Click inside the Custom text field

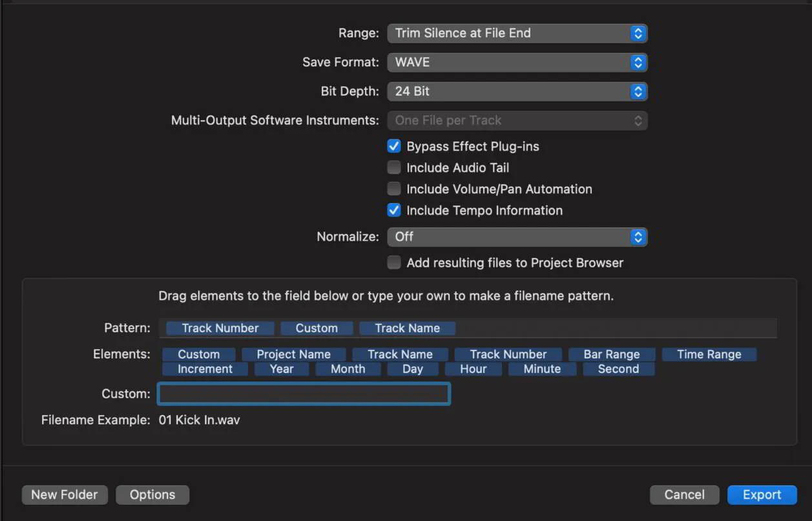click(x=304, y=394)
